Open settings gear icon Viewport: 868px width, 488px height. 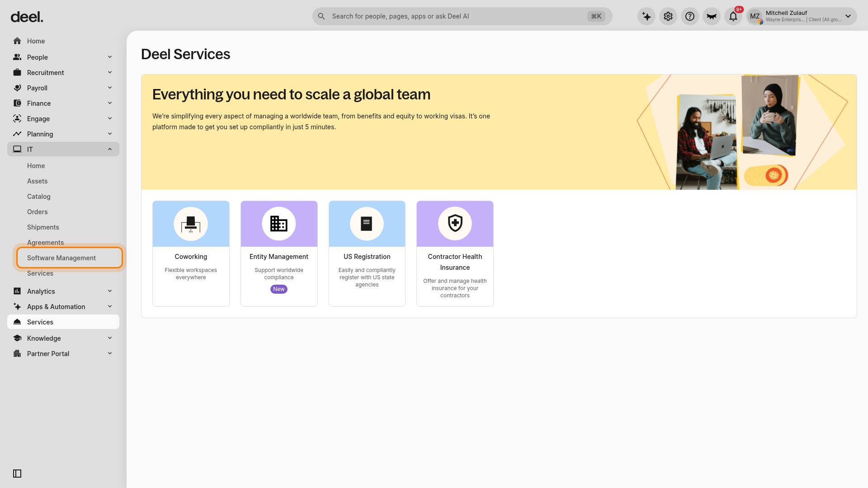668,16
